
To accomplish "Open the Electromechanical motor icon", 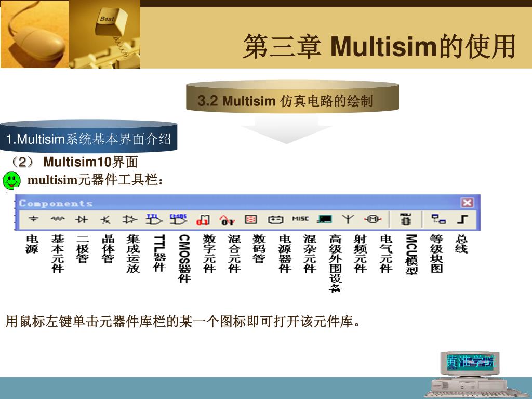I will pyautogui.click(x=373, y=220).
